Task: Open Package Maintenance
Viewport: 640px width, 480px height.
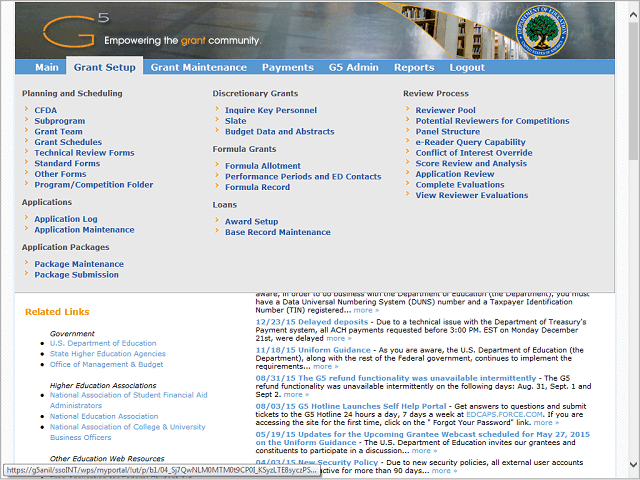Action: pos(79,264)
